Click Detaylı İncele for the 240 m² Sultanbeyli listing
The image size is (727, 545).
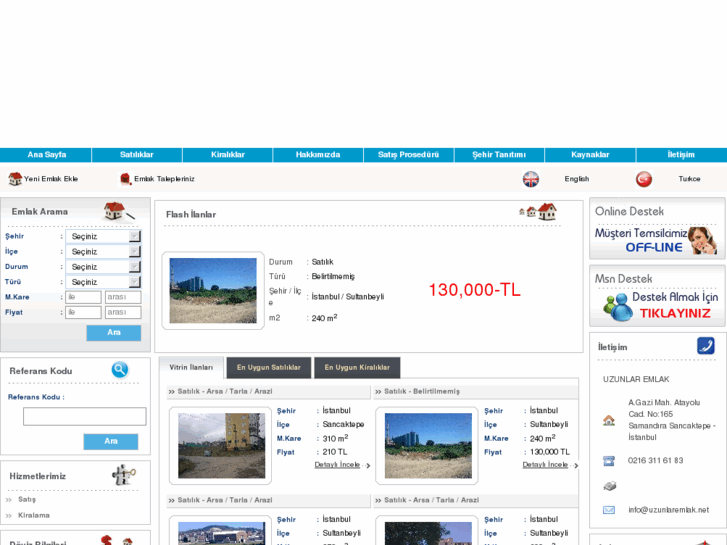[x=545, y=465]
